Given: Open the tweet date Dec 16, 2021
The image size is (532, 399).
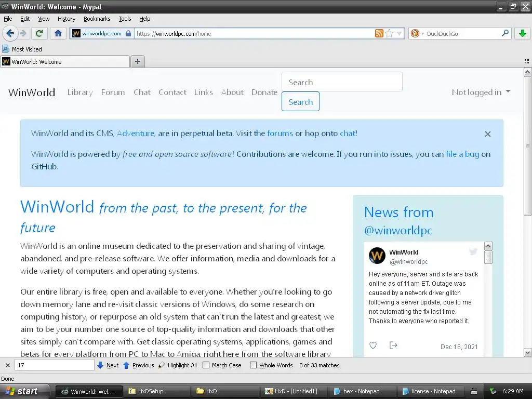Looking at the screenshot, I should coord(459,347).
